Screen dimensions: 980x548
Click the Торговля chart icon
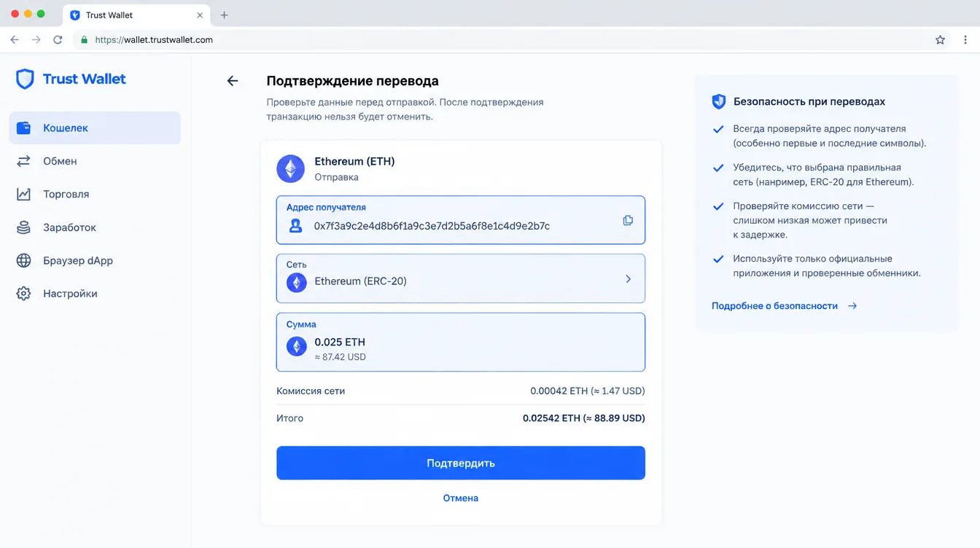coord(23,194)
